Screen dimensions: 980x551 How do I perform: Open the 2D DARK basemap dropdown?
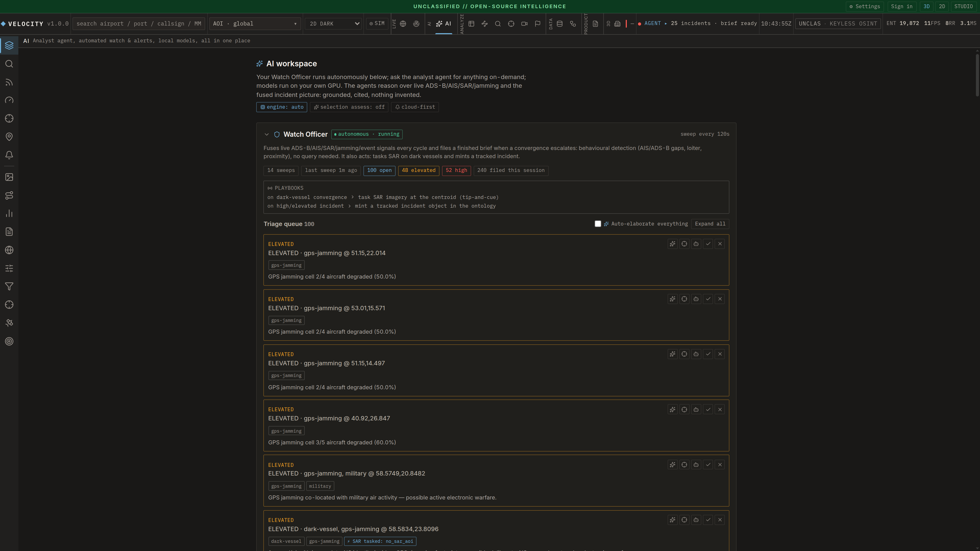point(333,23)
